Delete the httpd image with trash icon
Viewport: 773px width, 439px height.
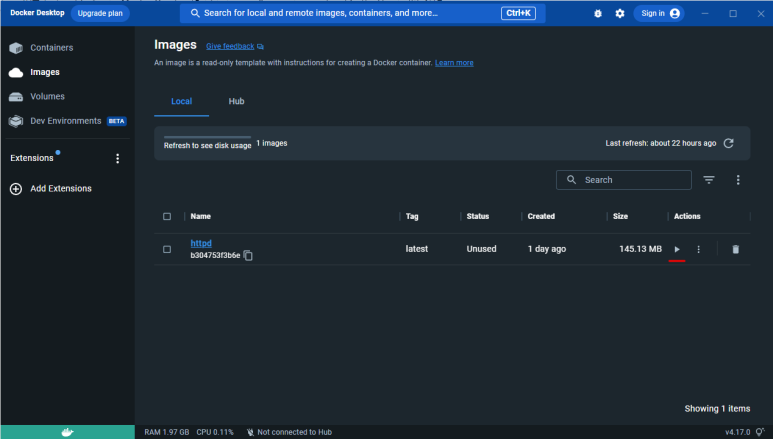tap(736, 249)
